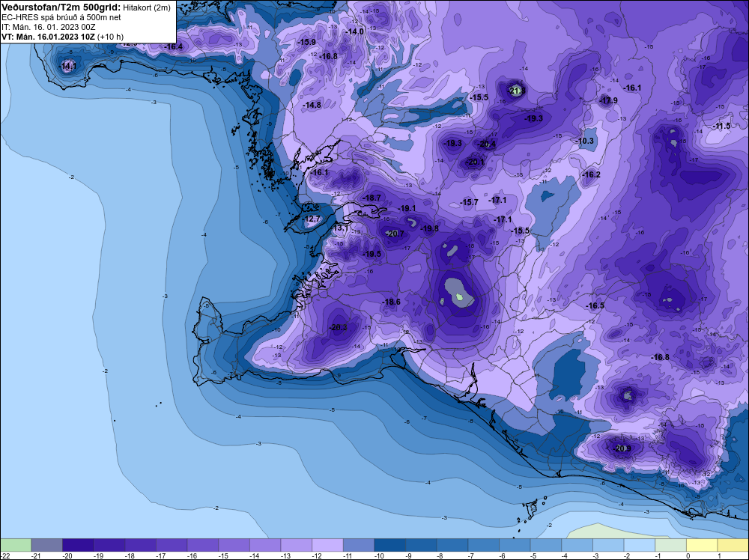Screen dimensions: 749x560
Task: Click the legend number label -16
Action: pyautogui.click(x=192, y=556)
